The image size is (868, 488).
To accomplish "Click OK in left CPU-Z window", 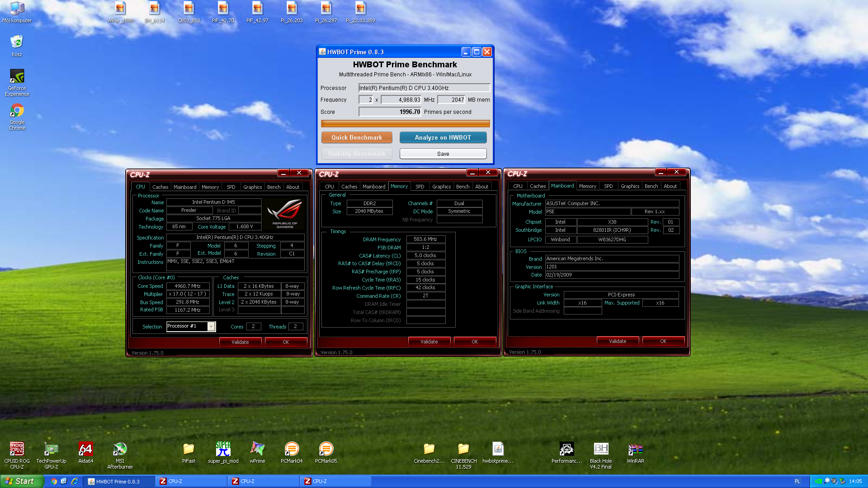I will (286, 342).
